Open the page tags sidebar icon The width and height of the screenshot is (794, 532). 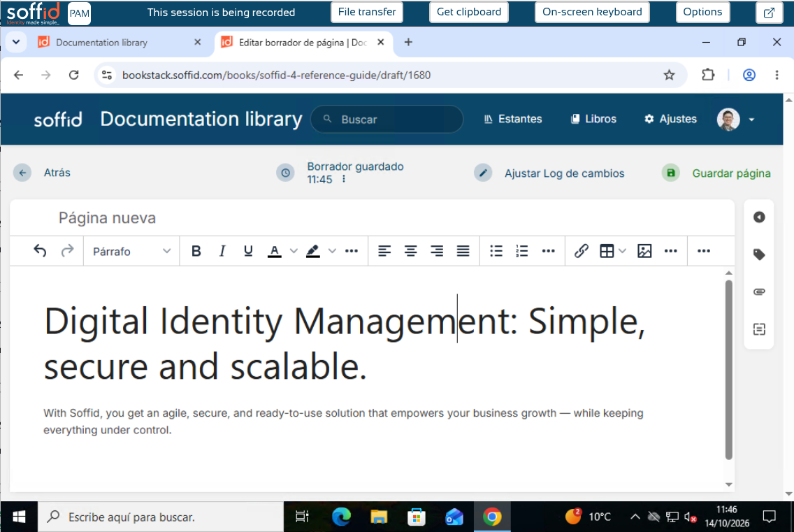(x=759, y=254)
